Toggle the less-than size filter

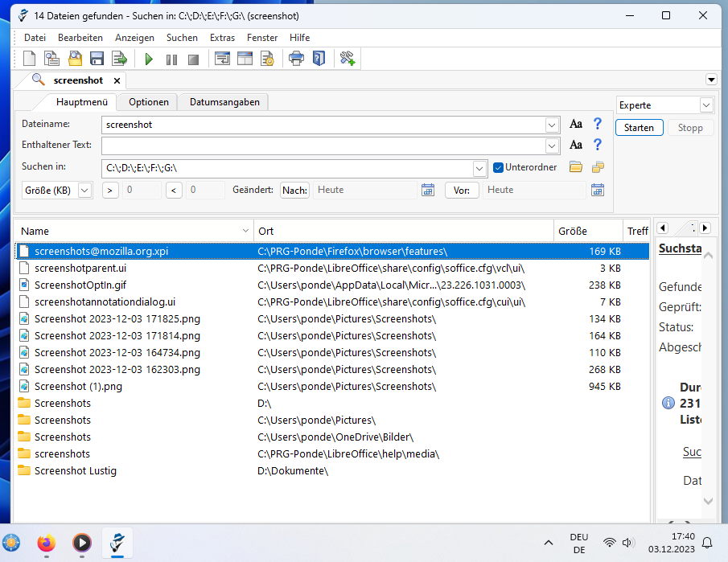click(x=174, y=191)
